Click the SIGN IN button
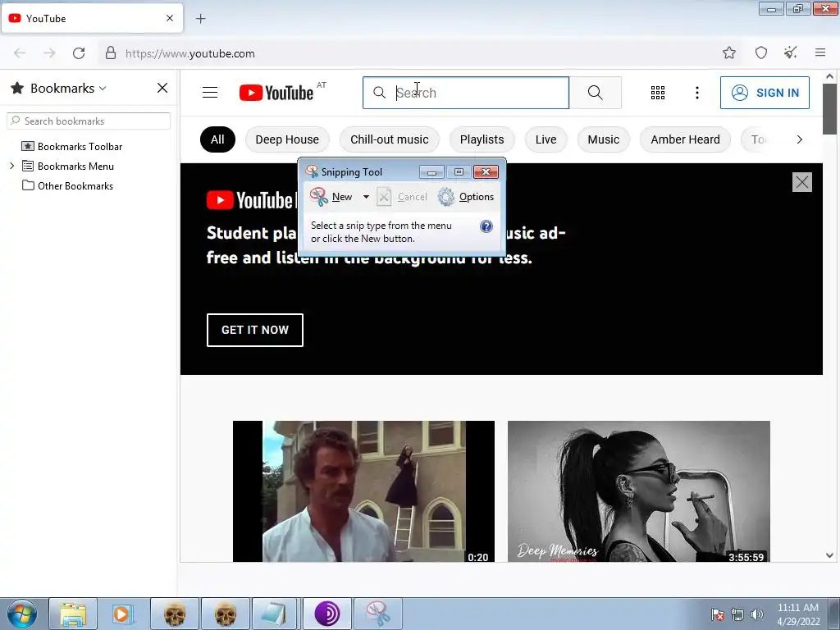 pos(765,93)
